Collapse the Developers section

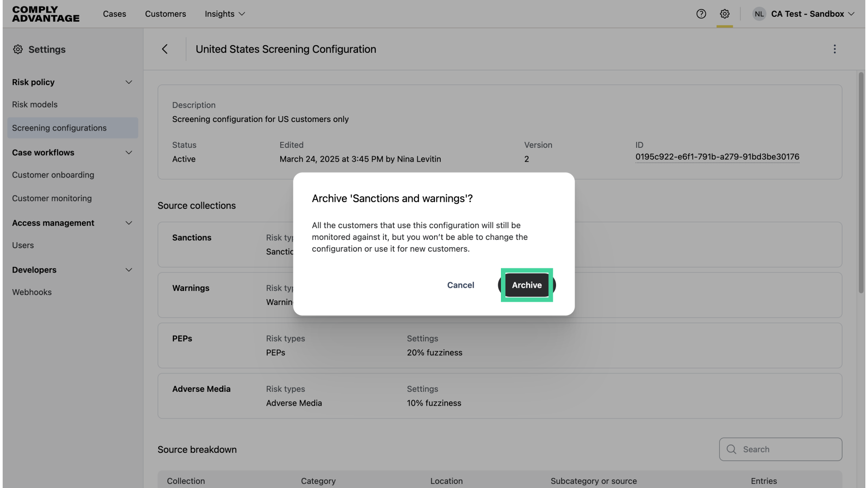[129, 270]
